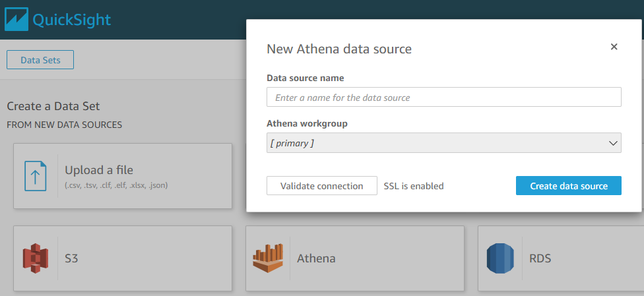The height and width of the screenshot is (296, 644).
Task: Open the Data Sets page button
Action: click(40, 60)
